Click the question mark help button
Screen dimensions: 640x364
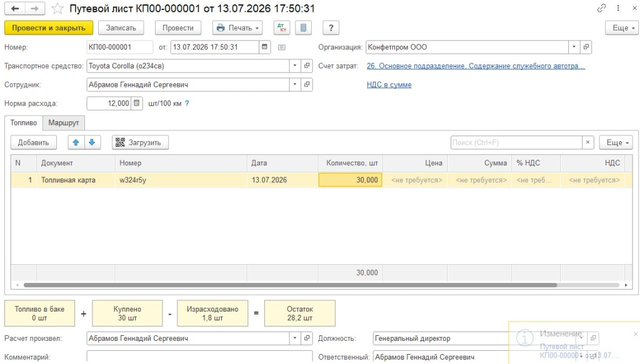(331, 27)
